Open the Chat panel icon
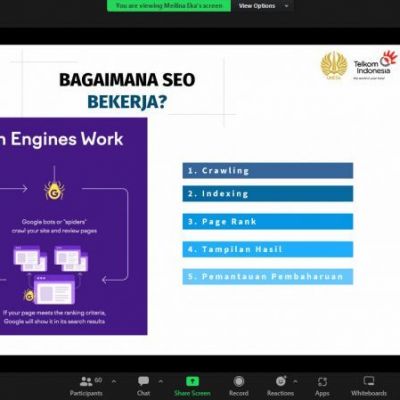400x400 pixels. click(143, 381)
